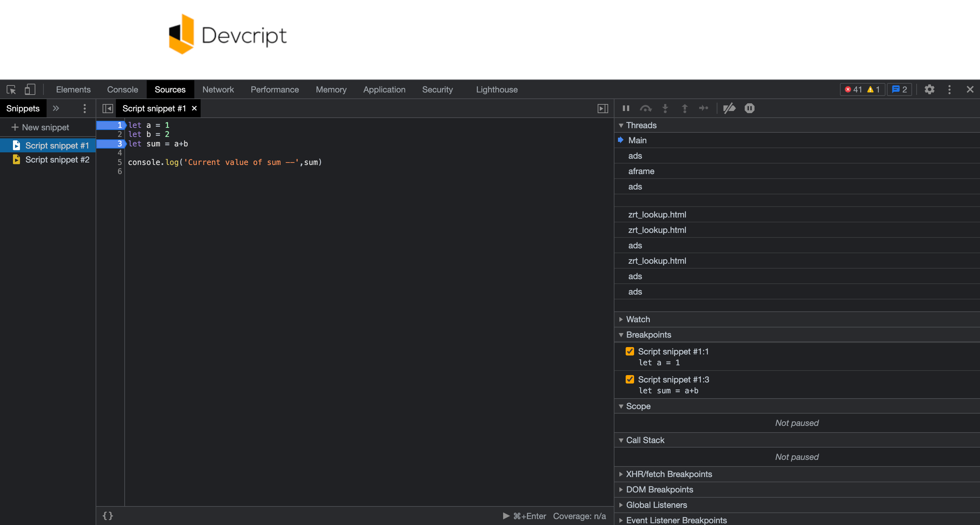Set a breakpoint on line 5

(x=119, y=162)
